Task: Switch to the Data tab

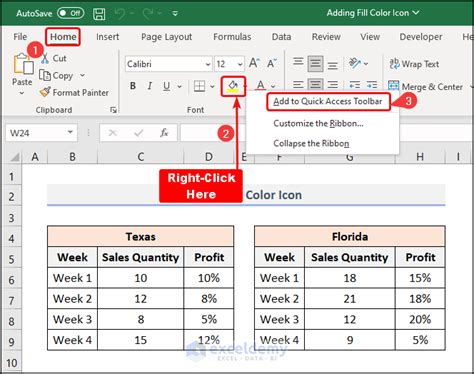Action: point(281,37)
